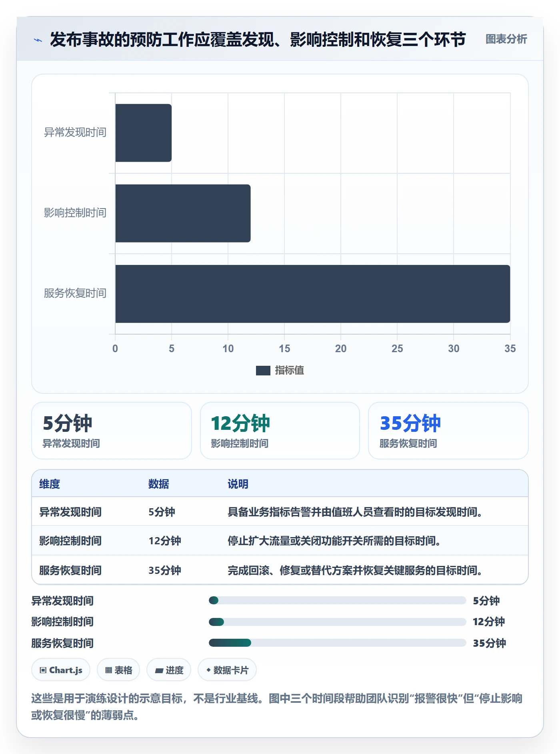Click the 图表分析 label in header
This screenshot has width=560, height=754.
506,39
